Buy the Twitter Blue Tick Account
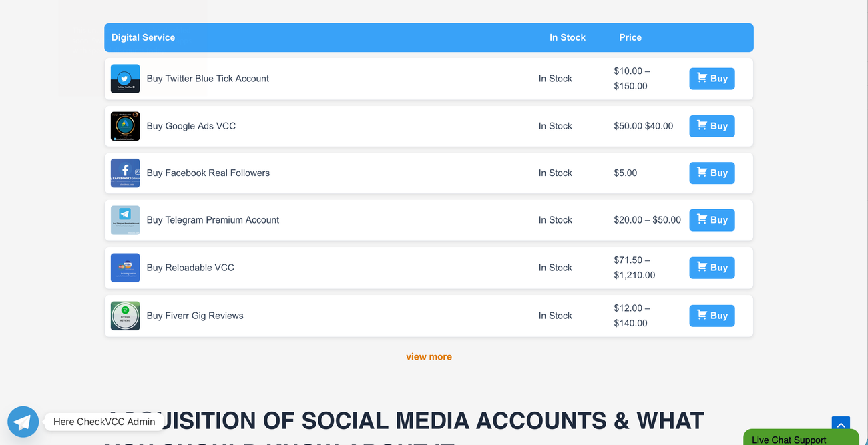Image resolution: width=868 pixels, height=445 pixels. tap(712, 79)
